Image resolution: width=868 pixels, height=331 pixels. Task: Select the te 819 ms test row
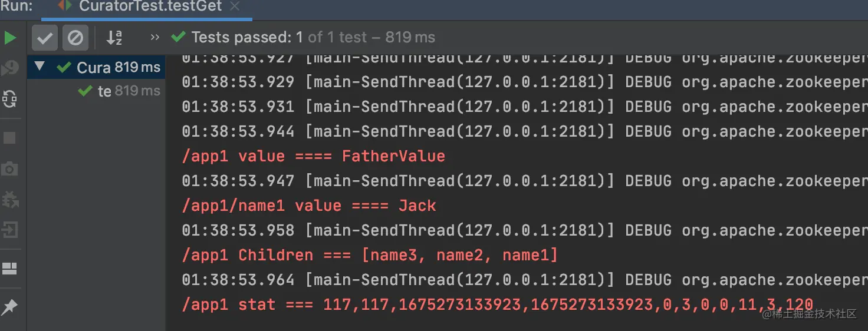(x=96, y=91)
